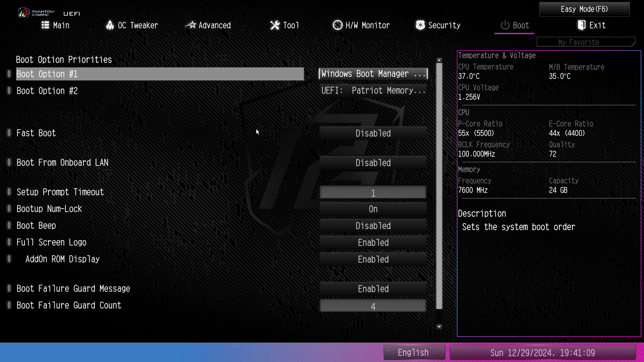Click the scrollbar down arrow
Viewport: 644px width, 362px height.
point(439,326)
